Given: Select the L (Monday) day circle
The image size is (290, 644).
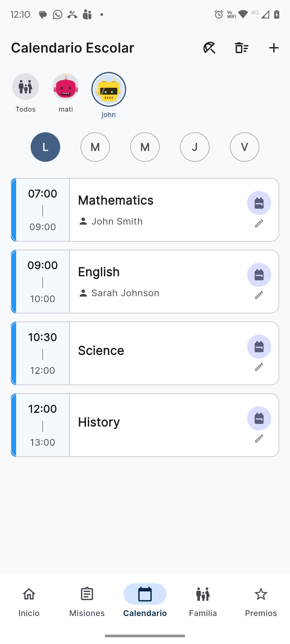Looking at the screenshot, I should 45,147.
